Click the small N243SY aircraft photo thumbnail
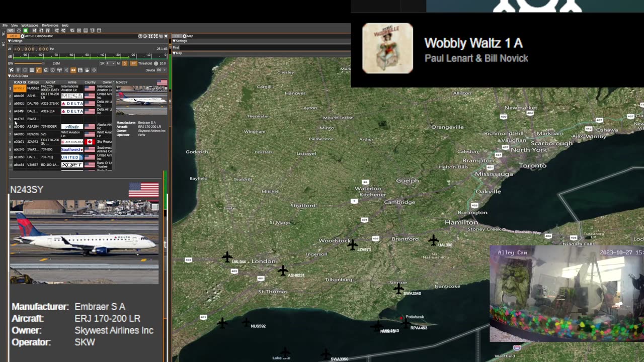 [x=141, y=101]
